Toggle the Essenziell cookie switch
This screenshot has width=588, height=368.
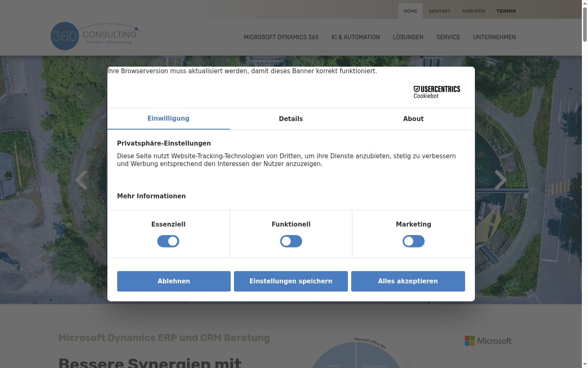pos(168,241)
